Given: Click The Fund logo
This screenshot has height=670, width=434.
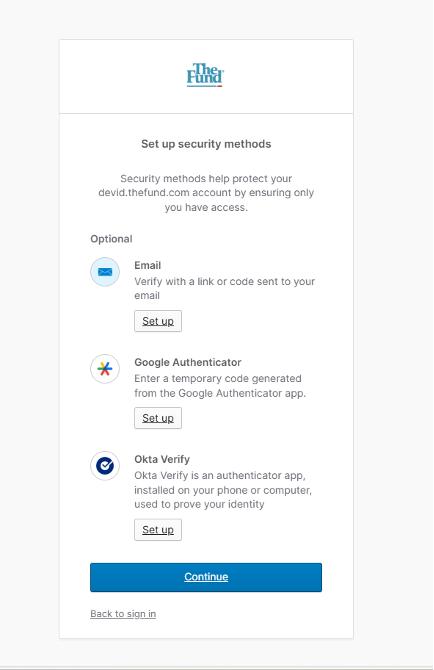Looking at the screenshot, I should tap(205, 75).
